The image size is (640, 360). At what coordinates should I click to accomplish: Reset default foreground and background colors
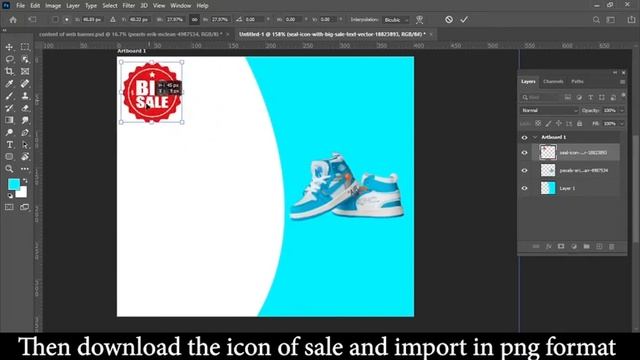pyautogui.click(x=10, y=196)
